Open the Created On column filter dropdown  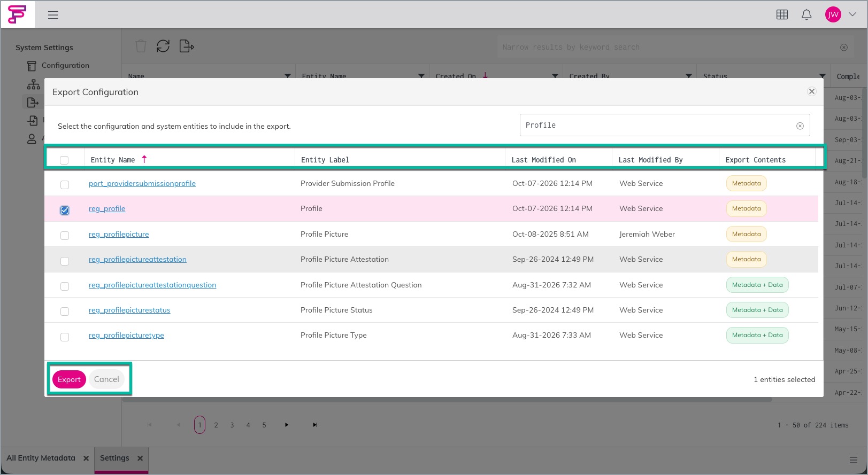click(x=555, y=76)
